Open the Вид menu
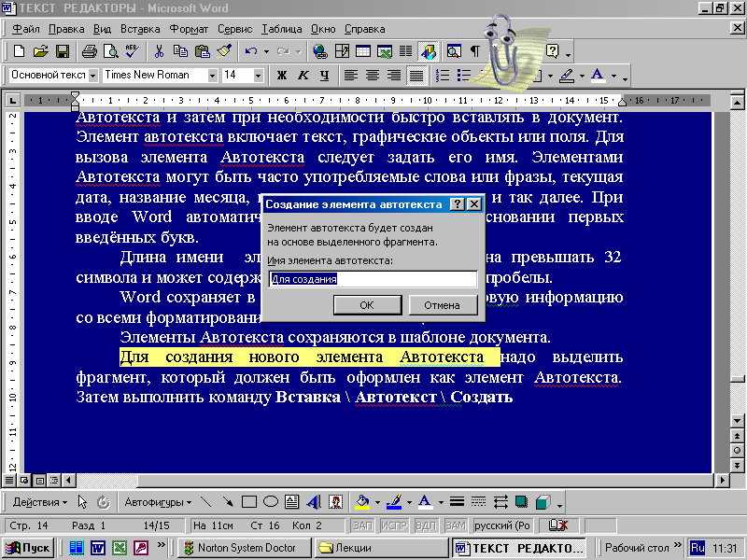747x560 pixels. tap(102, 29)
